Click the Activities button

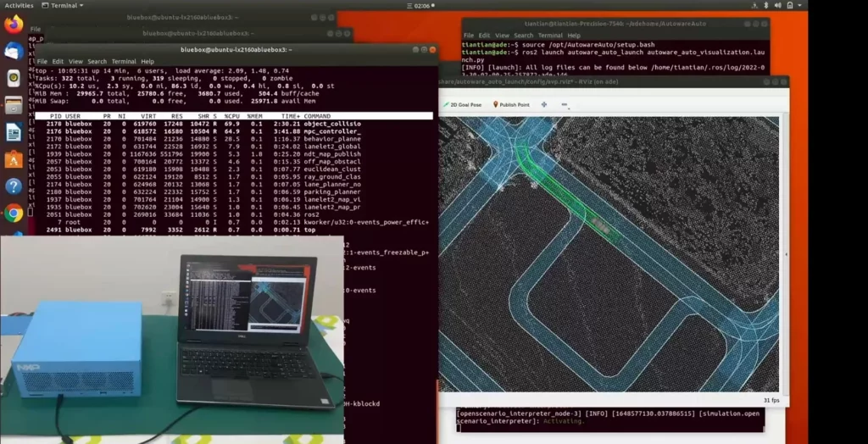pos(19,5)
